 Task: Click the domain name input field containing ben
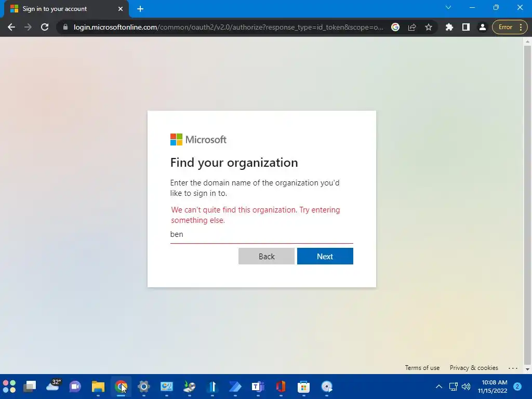pyautogui.click(x=262, y=234)
